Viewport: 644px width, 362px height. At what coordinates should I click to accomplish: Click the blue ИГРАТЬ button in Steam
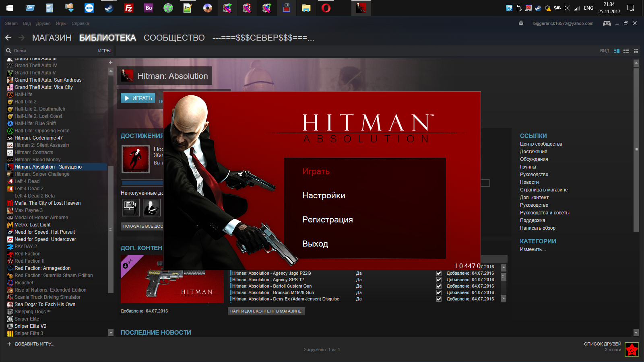point(138,98)
